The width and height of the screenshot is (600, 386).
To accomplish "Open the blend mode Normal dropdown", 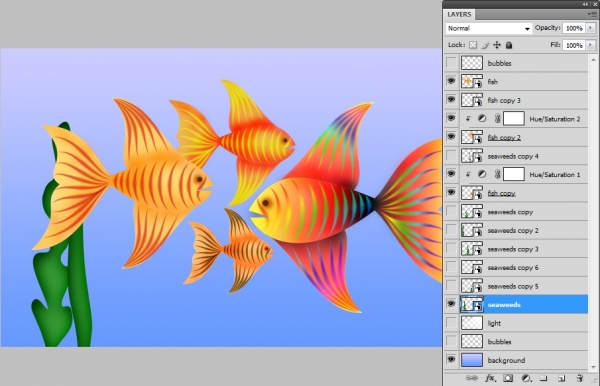I will coord(489,28).
